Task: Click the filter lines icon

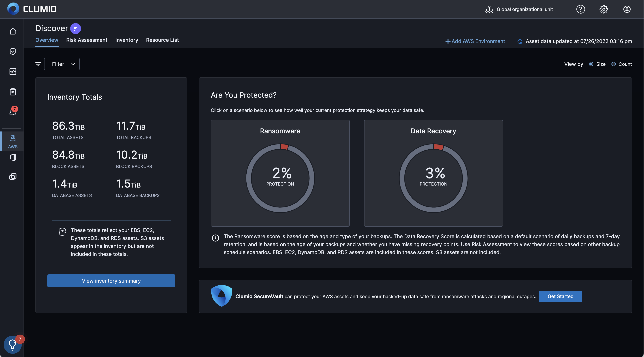Action: click(x=38, y=64)
